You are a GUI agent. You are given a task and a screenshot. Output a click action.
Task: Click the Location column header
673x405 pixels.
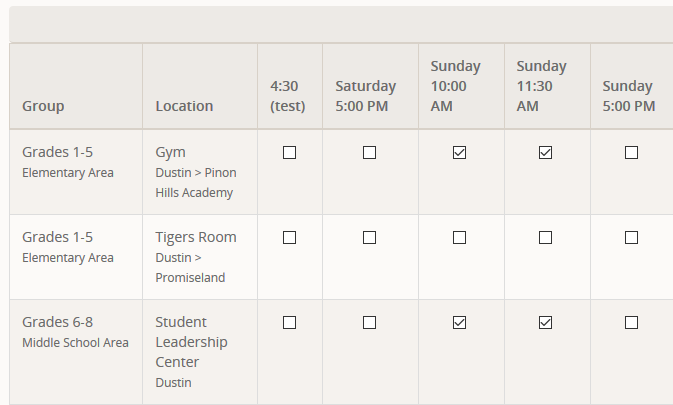point(184,106)
